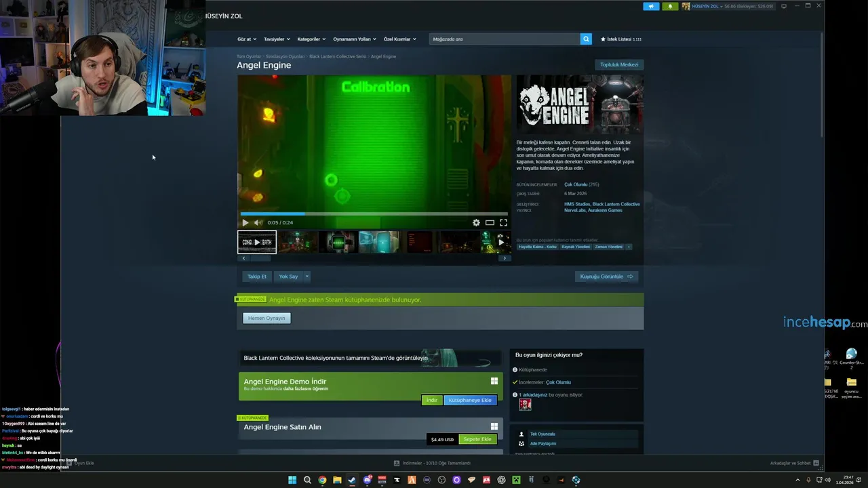Screen dimensions: 868x488
Task: Open NerveLabs publisher link
Action: pyautogui.click(x=574, y=210)
